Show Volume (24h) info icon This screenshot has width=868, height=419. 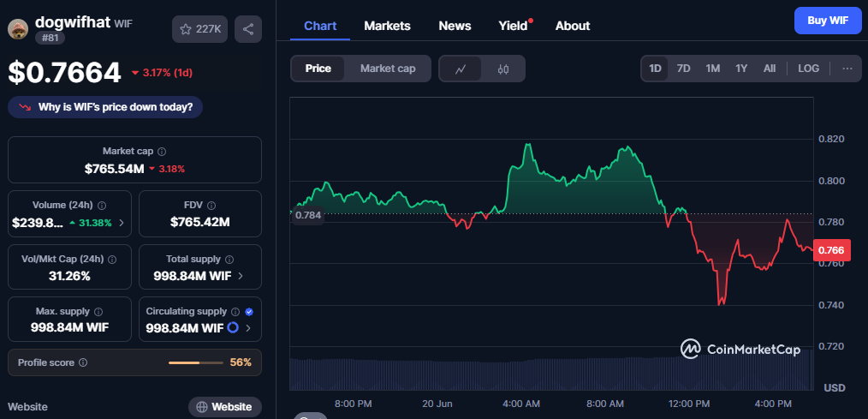coord(102,206)
